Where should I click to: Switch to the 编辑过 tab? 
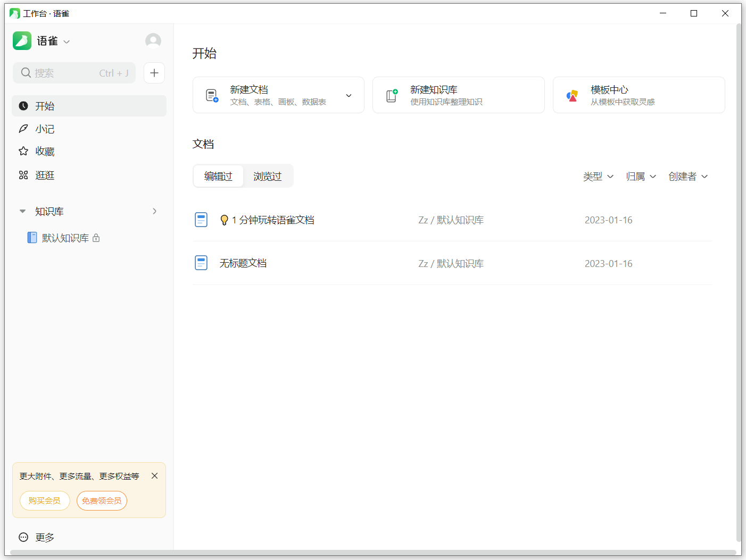218,177
